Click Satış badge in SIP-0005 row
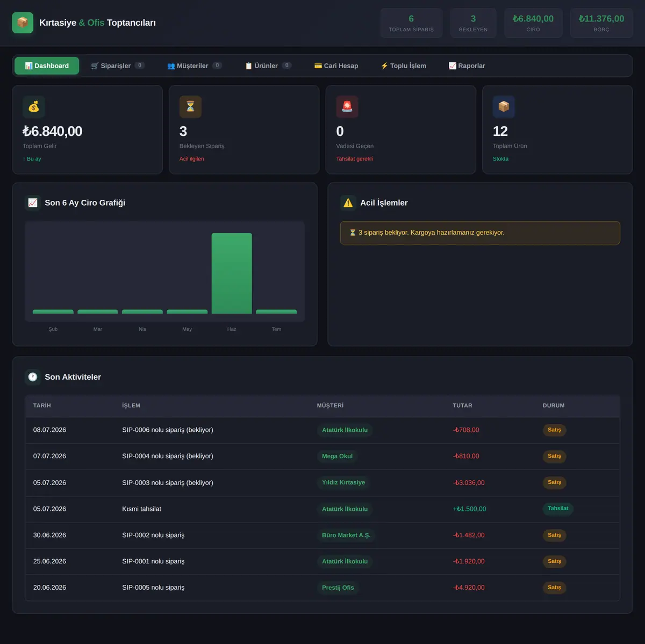 tap(554, 588)
